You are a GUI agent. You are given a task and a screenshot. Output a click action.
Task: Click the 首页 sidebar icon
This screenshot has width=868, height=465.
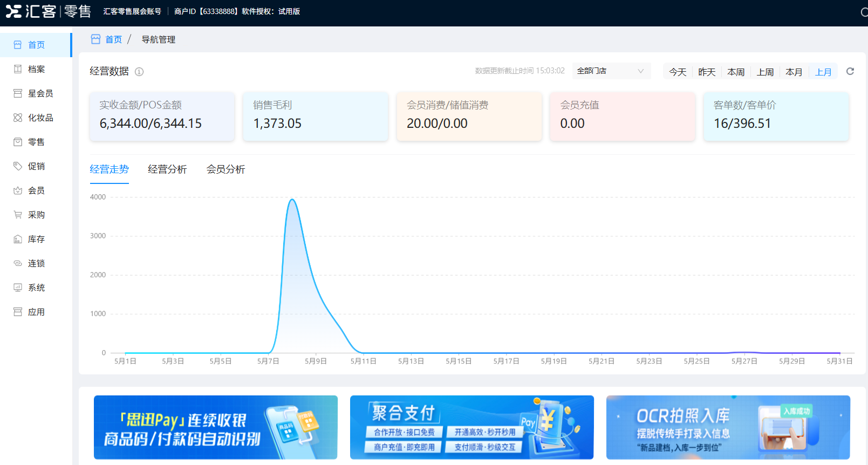coord(18,45)
